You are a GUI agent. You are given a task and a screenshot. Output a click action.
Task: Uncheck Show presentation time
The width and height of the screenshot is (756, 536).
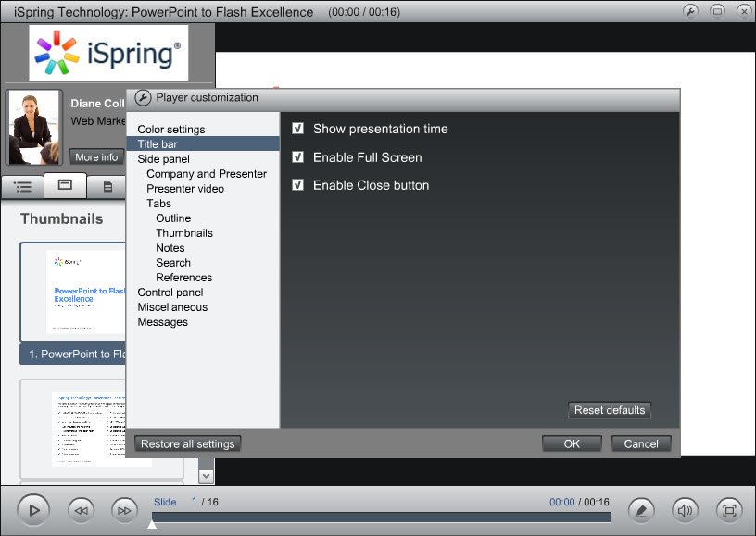coord(298,129)
